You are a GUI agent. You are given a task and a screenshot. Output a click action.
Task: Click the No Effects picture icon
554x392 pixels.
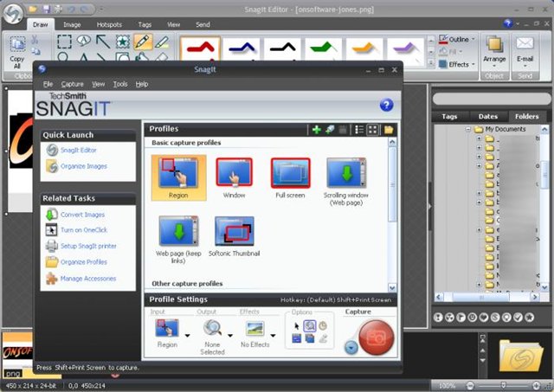coord(255,329)
